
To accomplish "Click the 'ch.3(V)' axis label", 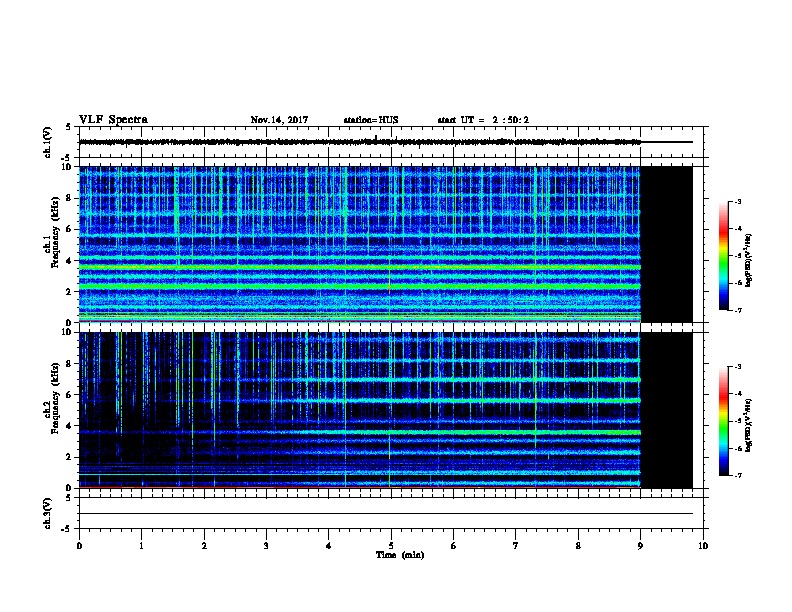I will coord(47,513).
